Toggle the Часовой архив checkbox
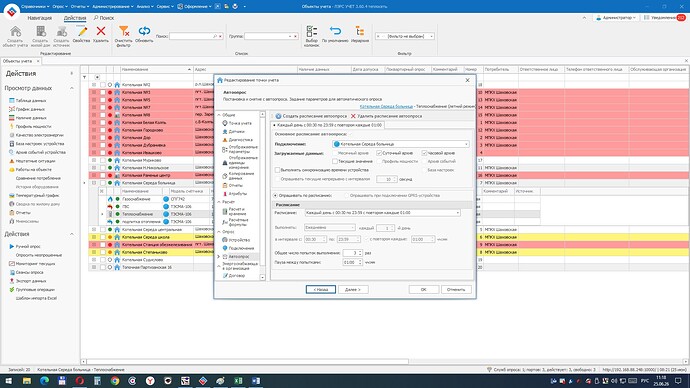The width and height of the screenshot is (690, 388). pos(424,153)
